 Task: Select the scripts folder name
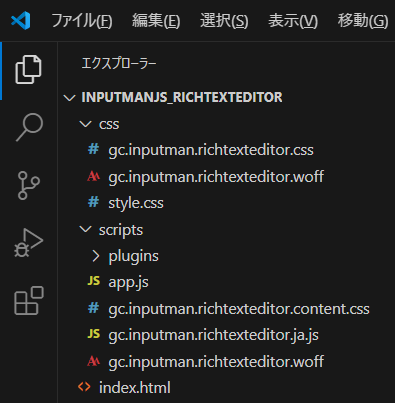[121, 230]
